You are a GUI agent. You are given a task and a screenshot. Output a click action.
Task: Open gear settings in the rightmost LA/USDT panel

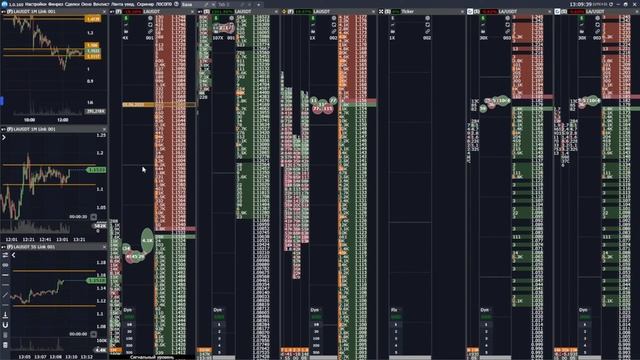pyautogui.click(x=598, y=18)
